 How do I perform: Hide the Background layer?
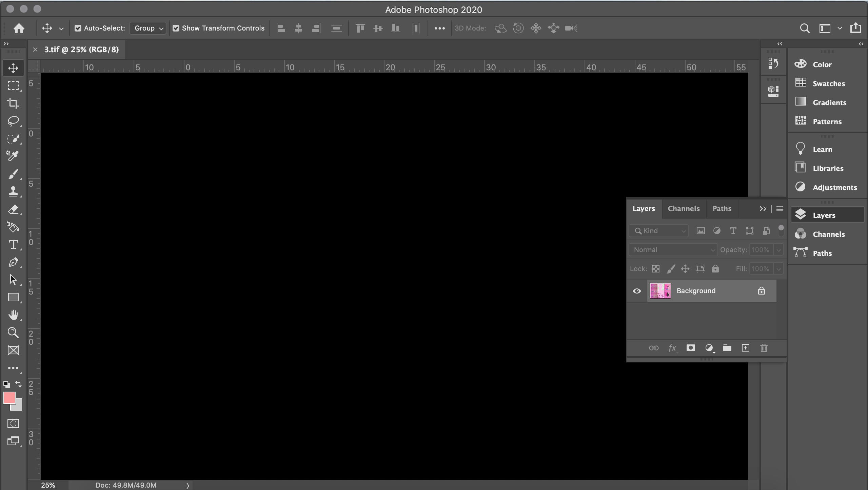pyautogui.click(x=637, y=291)
